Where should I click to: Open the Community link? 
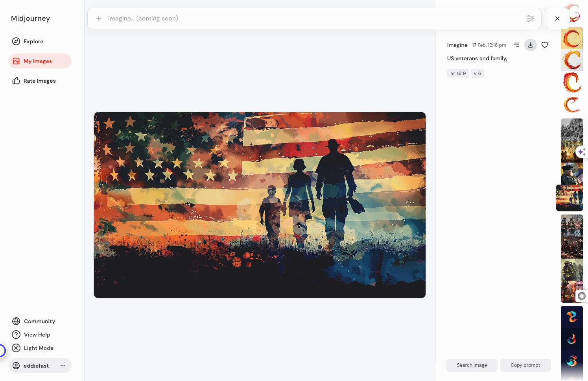[x=34, y=321]
